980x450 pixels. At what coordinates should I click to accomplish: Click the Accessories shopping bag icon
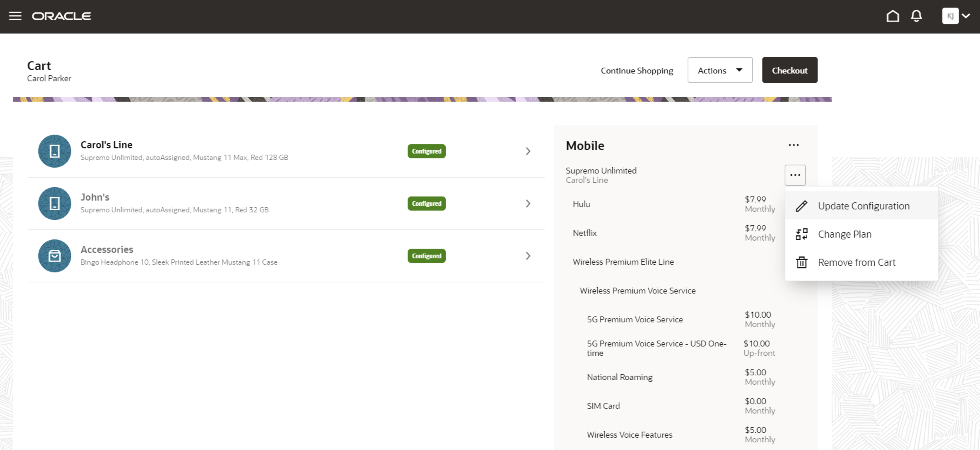(54, 256)
